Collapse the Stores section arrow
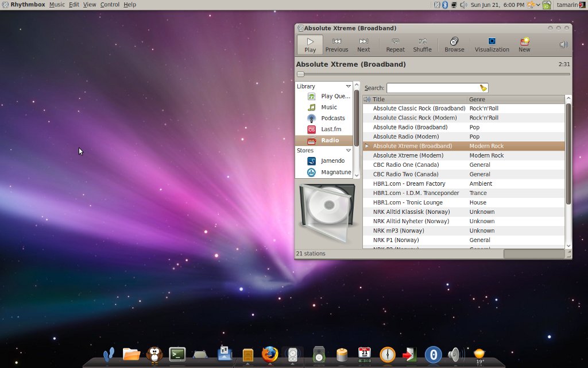 (x=349, y=150)
